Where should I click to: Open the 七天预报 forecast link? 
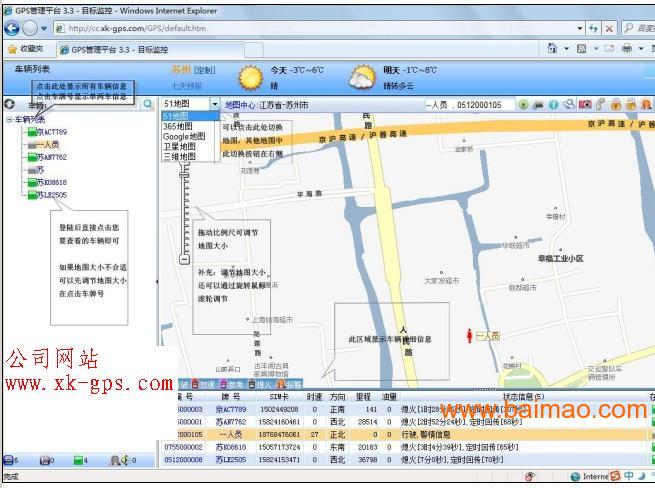(x=188, y=86)
